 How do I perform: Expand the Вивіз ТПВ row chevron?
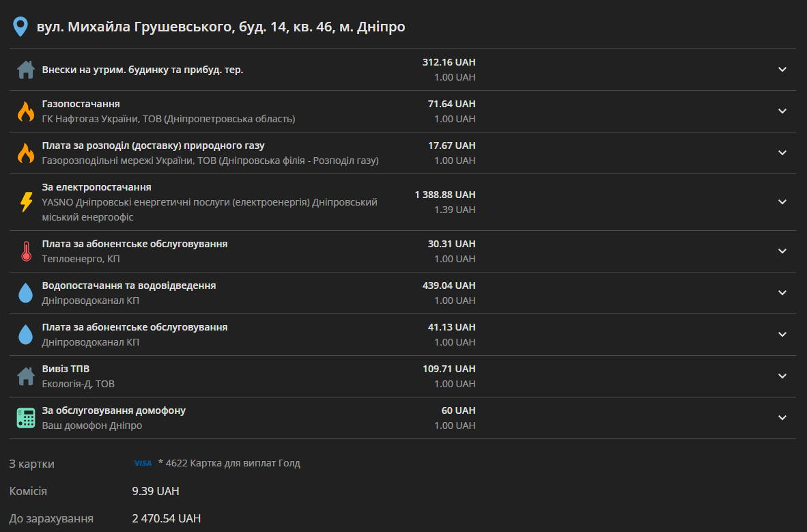click(782, 376)
